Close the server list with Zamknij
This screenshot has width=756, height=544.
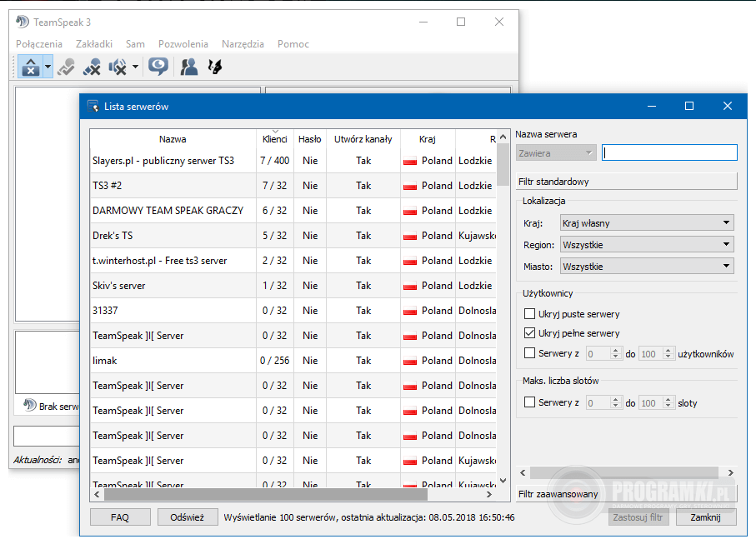click(x=706, y=517)
